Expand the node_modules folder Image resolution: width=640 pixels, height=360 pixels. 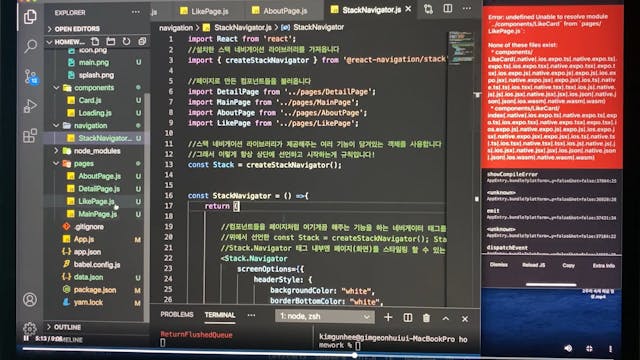(x=56, y=151)
